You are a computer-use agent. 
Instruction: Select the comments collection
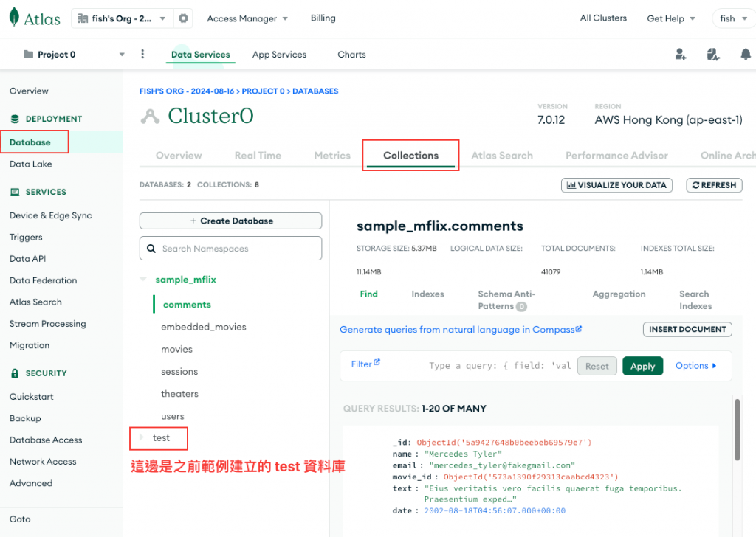click(x=187, y=305)
